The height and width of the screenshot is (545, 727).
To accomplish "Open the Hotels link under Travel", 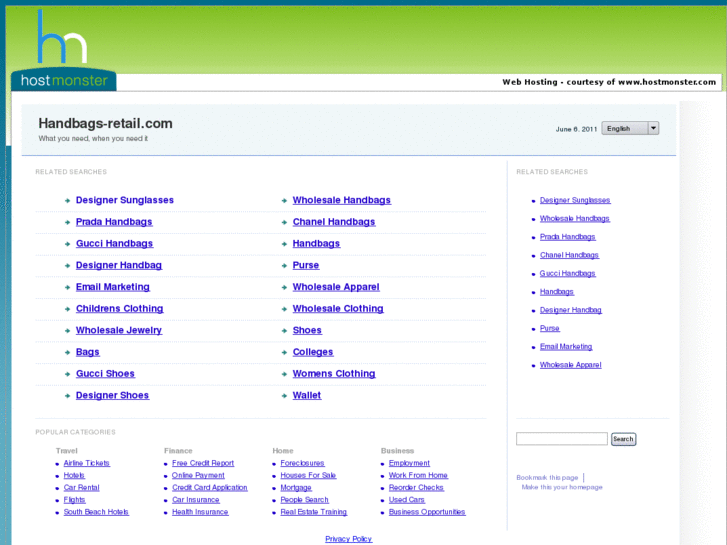I will (x=74, y=475).
